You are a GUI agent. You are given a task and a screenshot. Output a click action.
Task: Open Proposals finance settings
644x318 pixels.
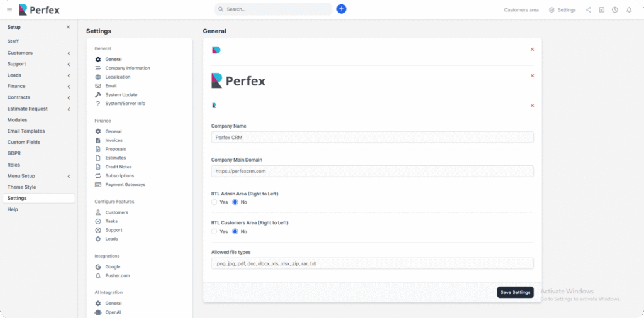pyautogui.click(x=116, y=149)
